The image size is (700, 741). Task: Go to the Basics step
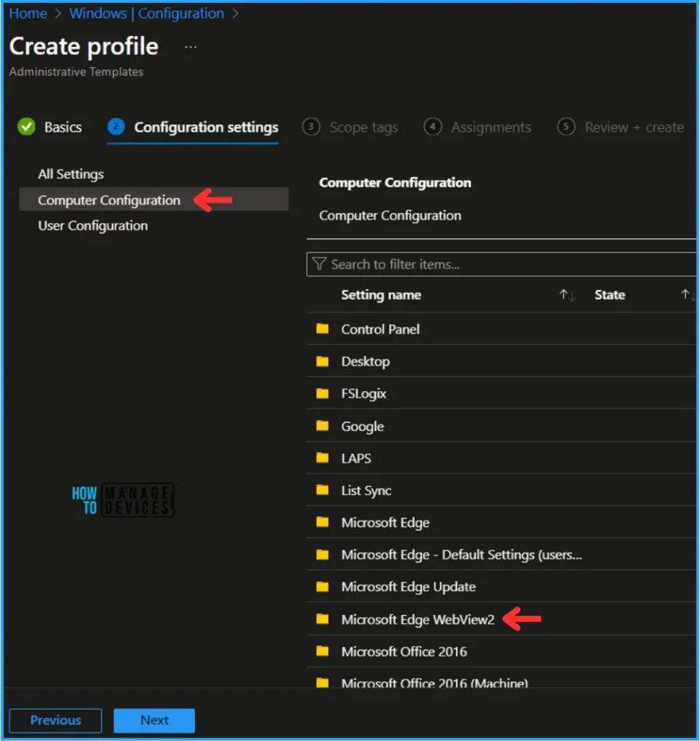50,127
